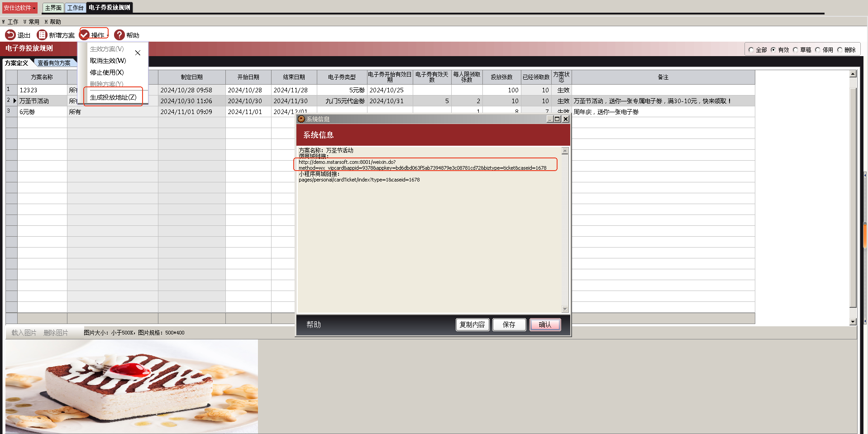This screenshot has width=868, height=434.
Task: Click 载入图片 button
Action: click(24, 333)
